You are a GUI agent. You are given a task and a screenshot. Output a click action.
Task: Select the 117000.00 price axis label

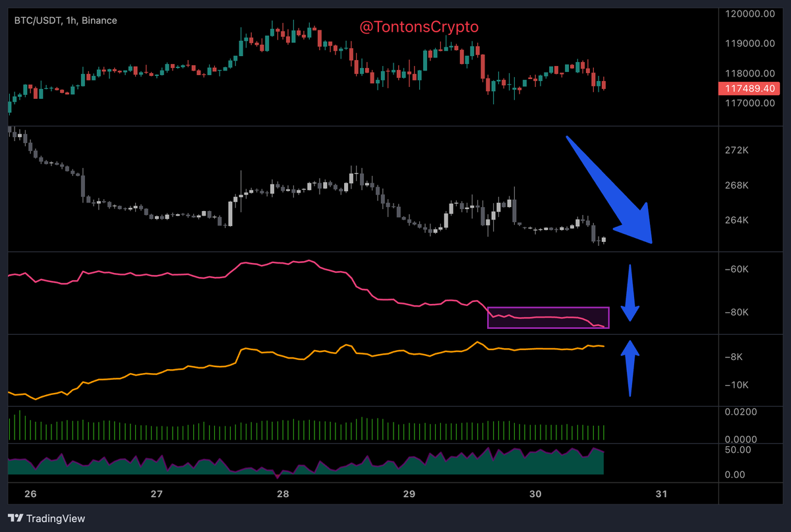(750, 103)
